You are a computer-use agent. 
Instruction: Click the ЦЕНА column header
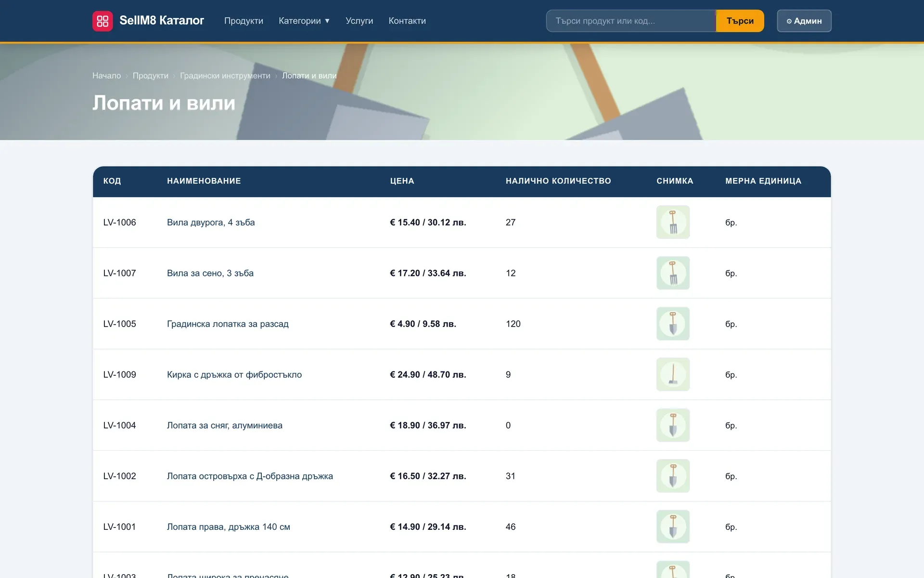tap(402, 181)
